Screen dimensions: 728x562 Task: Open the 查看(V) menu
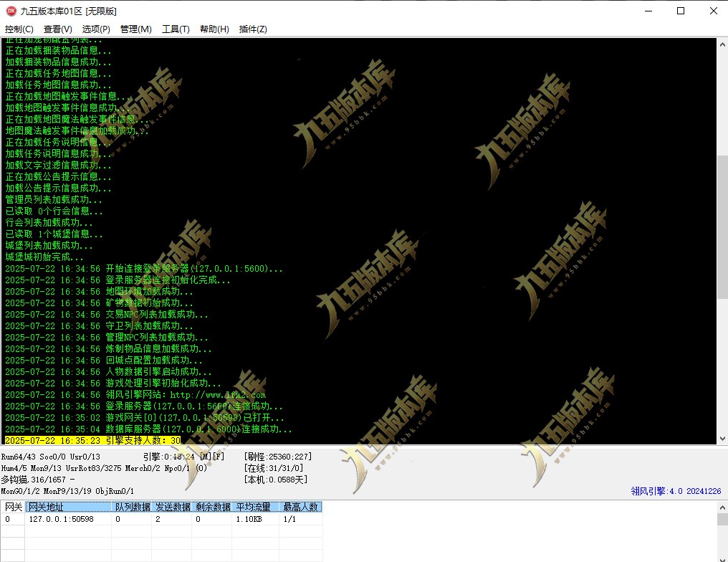point(57,29)
